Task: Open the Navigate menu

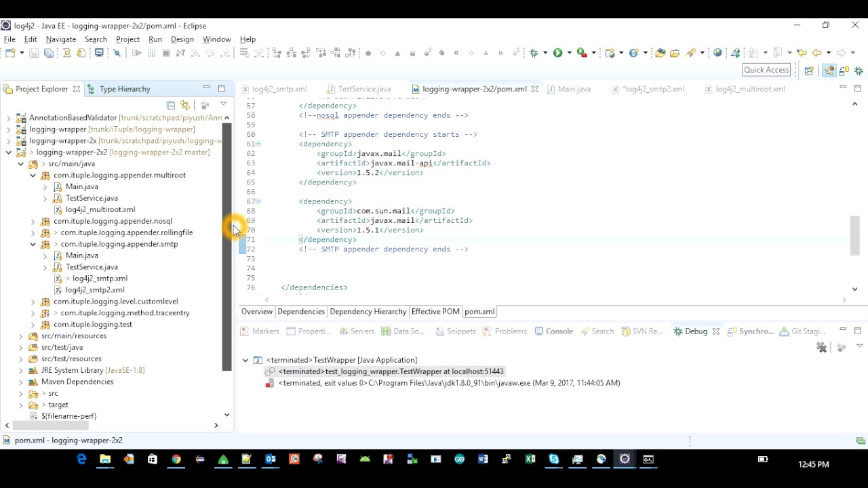Action: tap(61, 39)
